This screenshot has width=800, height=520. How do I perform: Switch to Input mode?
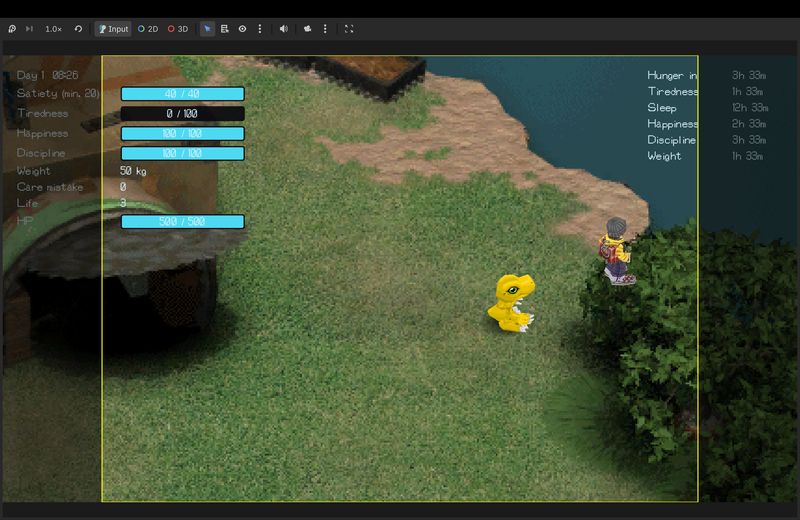point(113,29)
